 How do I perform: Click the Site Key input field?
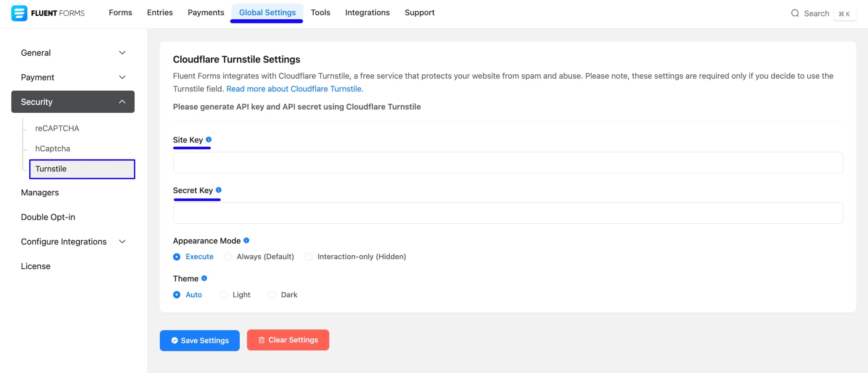click(508, 163)
